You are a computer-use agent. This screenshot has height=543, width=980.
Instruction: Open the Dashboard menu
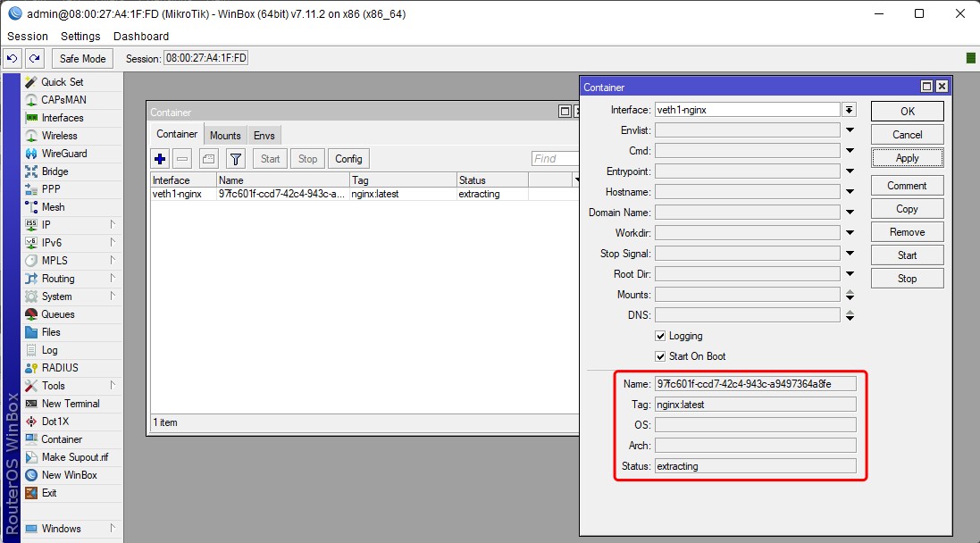(141, 37)
